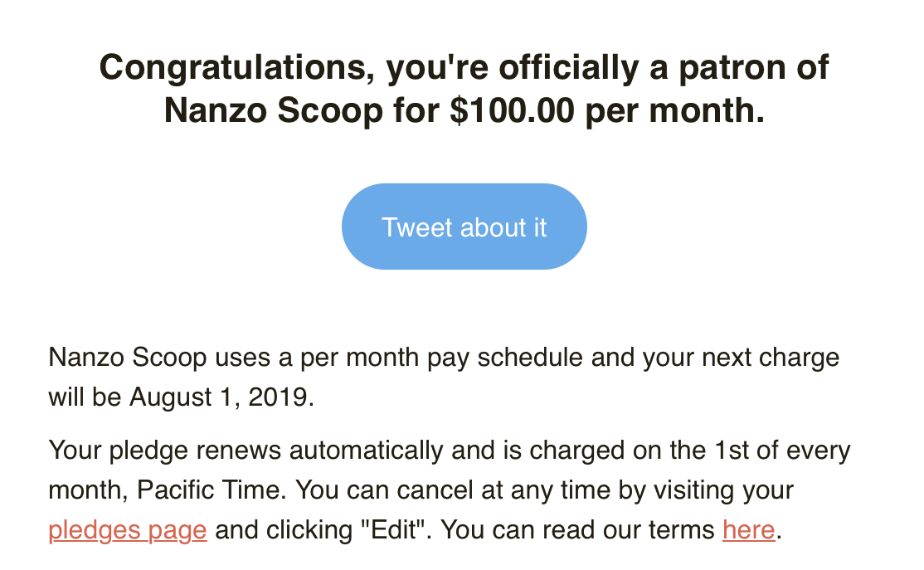Image resolution: width=924 pixels, height=570 pixels.
Task: Click the phrase 'Your pledge' starting second paragraph
Action: point(118,451)
